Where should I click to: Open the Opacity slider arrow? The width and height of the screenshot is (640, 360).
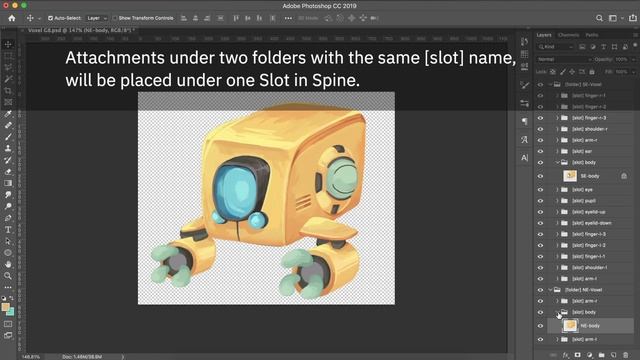tap(633, 60)
